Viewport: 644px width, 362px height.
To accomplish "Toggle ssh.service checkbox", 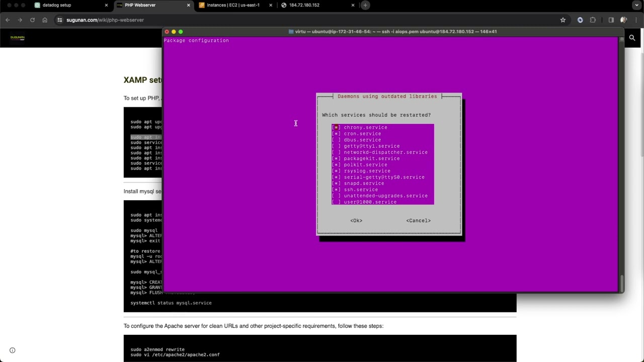I will click(x=336, y=190).
